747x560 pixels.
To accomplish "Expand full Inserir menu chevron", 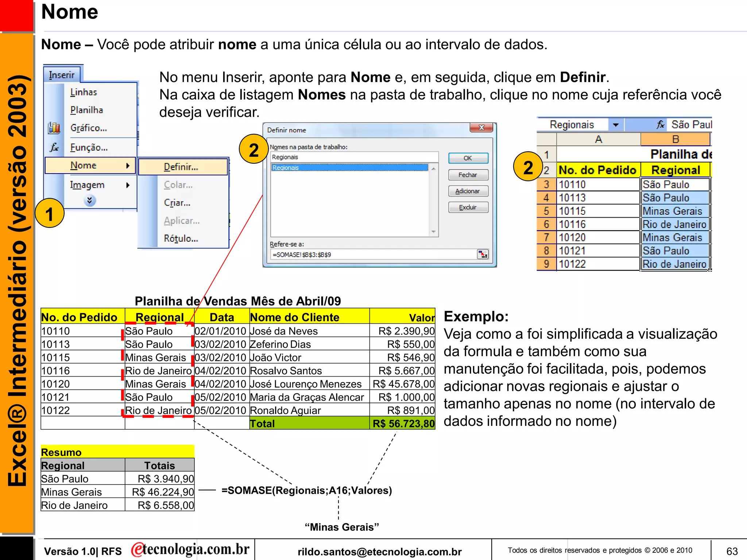I will click(90, 200).
